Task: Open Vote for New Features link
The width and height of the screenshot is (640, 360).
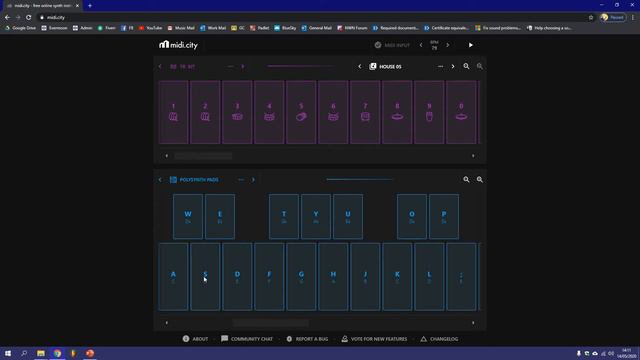Action: point(374,339)
